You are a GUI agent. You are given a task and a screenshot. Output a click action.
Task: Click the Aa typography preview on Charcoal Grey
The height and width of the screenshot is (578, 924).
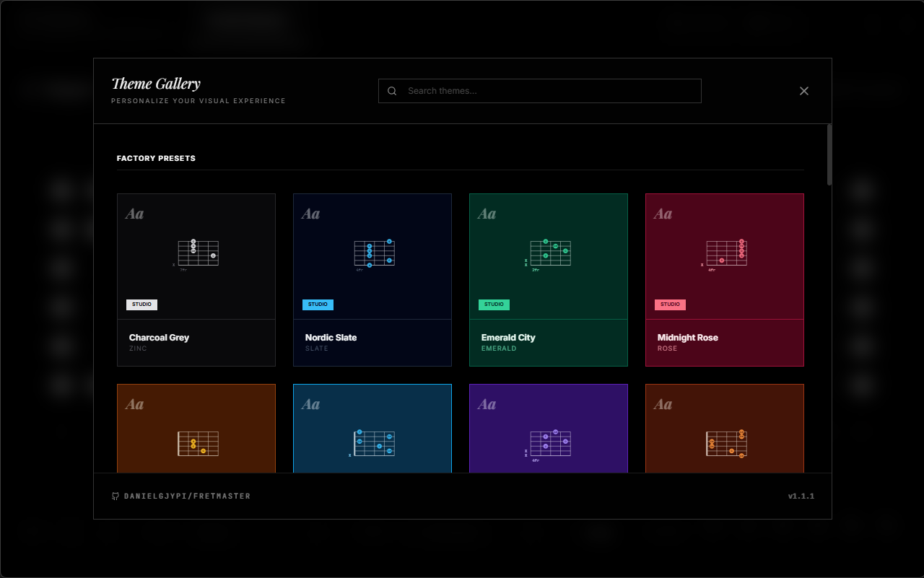pos(135,213)
